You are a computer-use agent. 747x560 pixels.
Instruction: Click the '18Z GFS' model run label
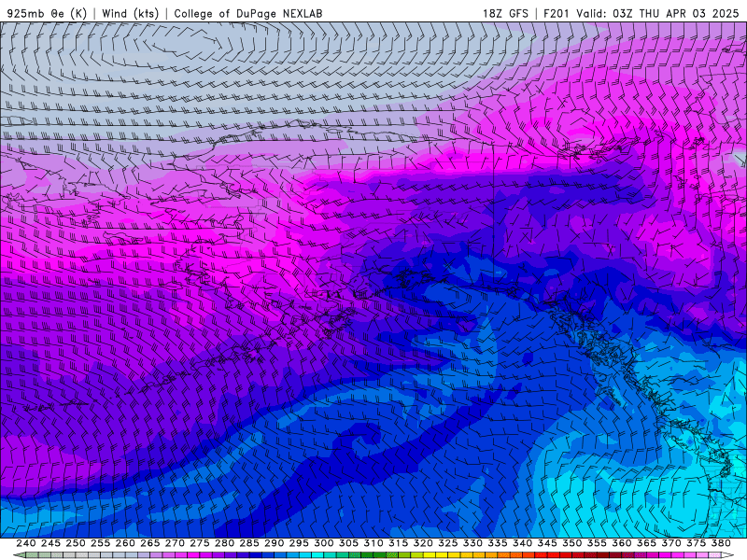505,13
